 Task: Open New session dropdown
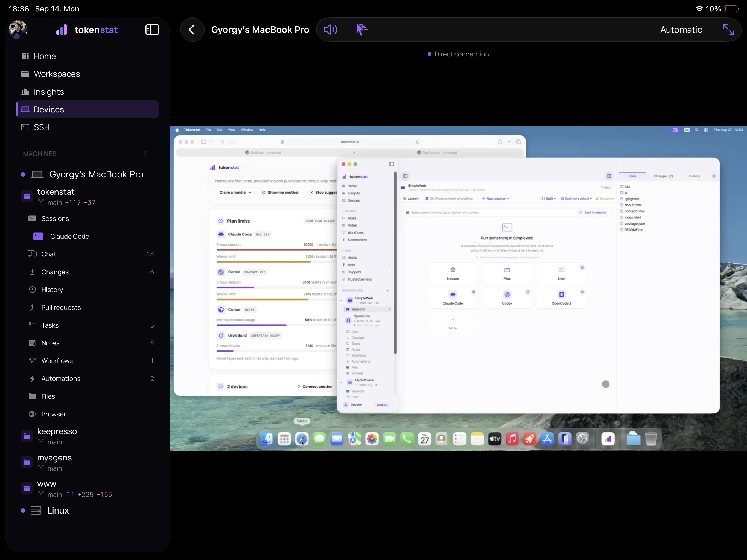(x=496, y=199)
